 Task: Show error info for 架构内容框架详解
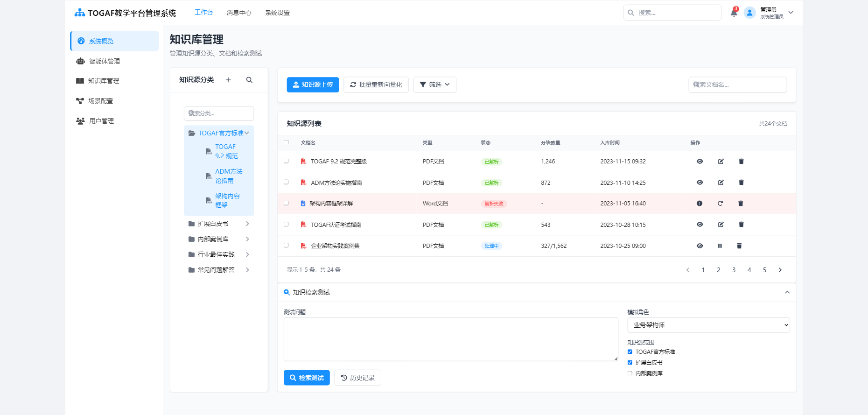[700, 204]
